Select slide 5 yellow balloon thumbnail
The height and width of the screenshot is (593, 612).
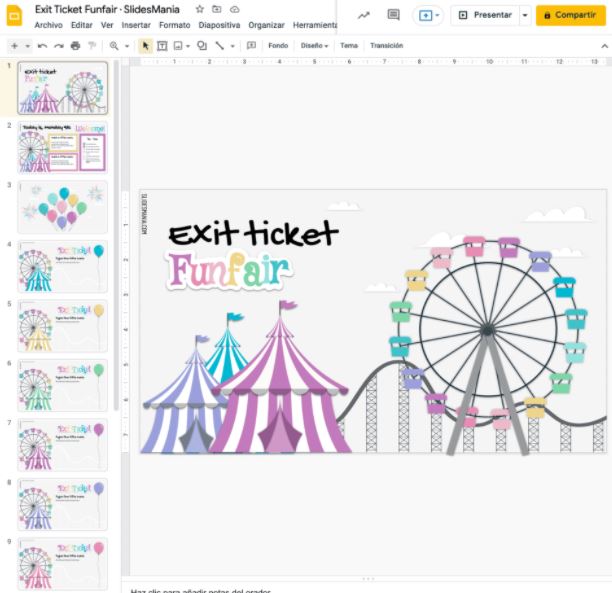pos(62,326)
